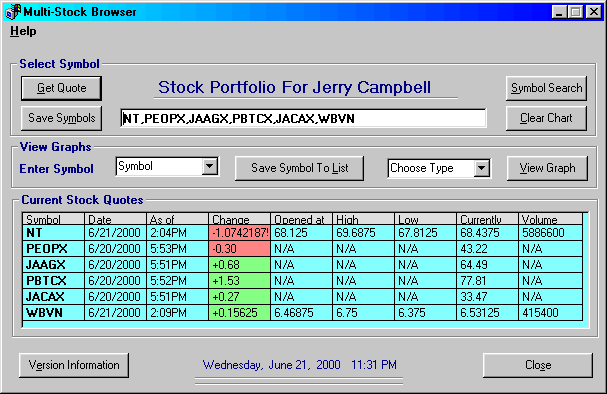Image resolution: width=607 pixels, height=394 pixels.
Task: Click the 6.53125 current price
Action: [x=487, y=312]
